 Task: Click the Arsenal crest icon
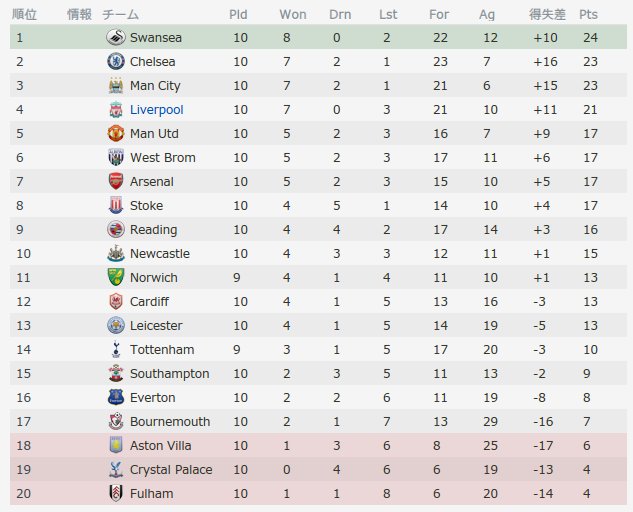(x=115, y=182)
